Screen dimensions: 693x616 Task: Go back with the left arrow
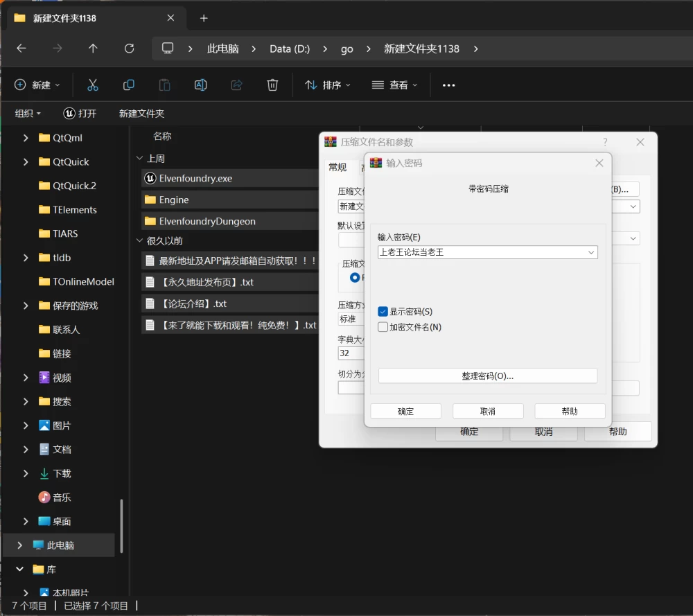click(x=21, y=49)
